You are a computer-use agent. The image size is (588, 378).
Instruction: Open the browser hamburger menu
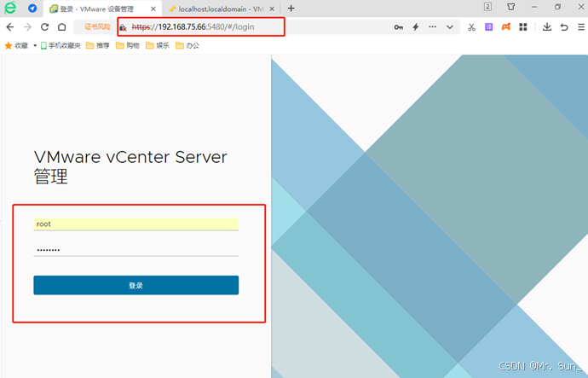[581, 27]
